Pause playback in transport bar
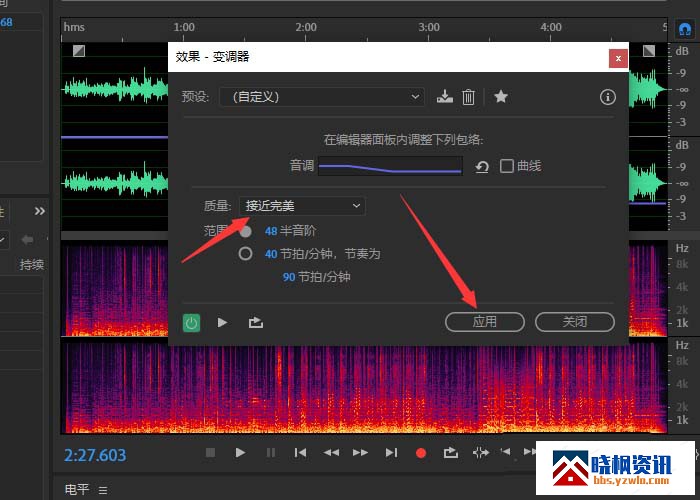The image size is (700, 500). (x=271, y=453)
